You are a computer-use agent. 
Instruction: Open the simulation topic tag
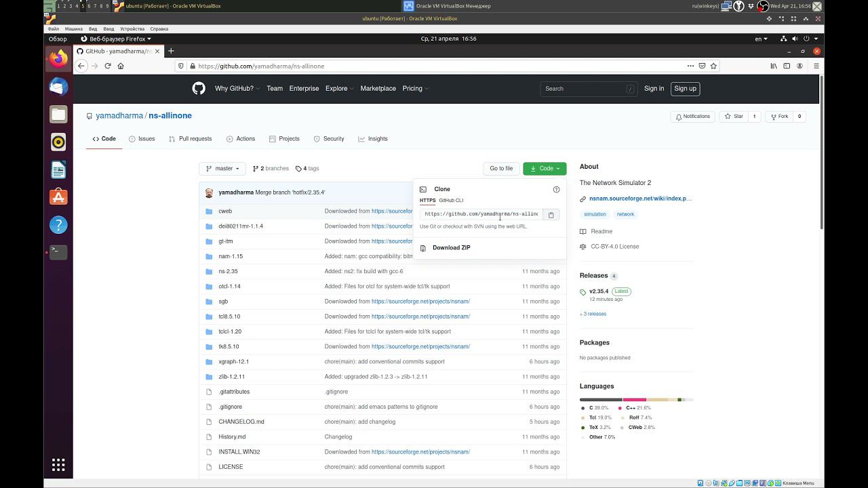pyautogui.click(x=595, y=214)
